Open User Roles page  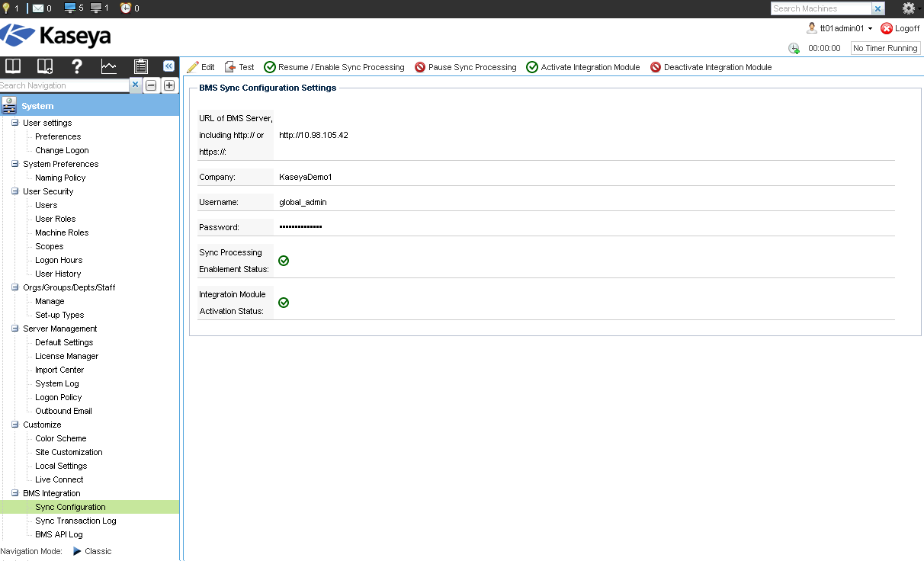[55, 219]
